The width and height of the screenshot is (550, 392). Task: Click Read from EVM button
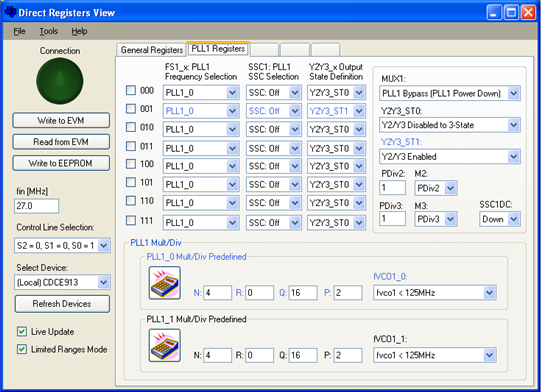[61, 142]
